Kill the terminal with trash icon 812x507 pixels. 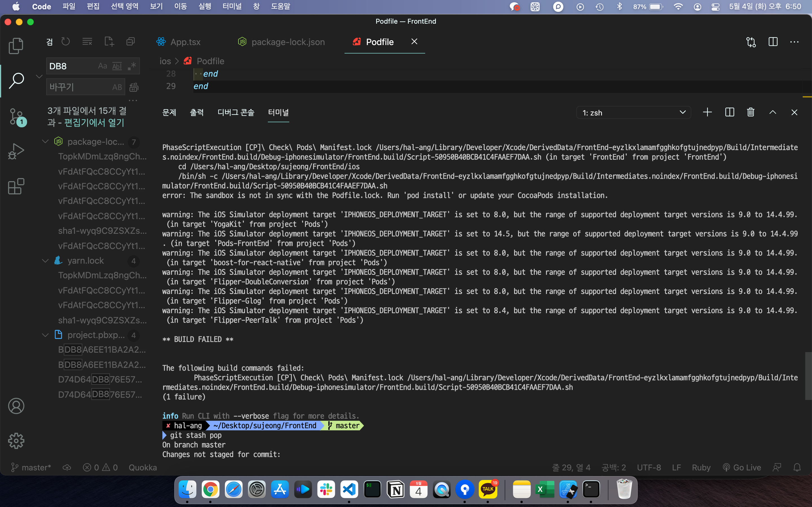click(x=751, y=112)
